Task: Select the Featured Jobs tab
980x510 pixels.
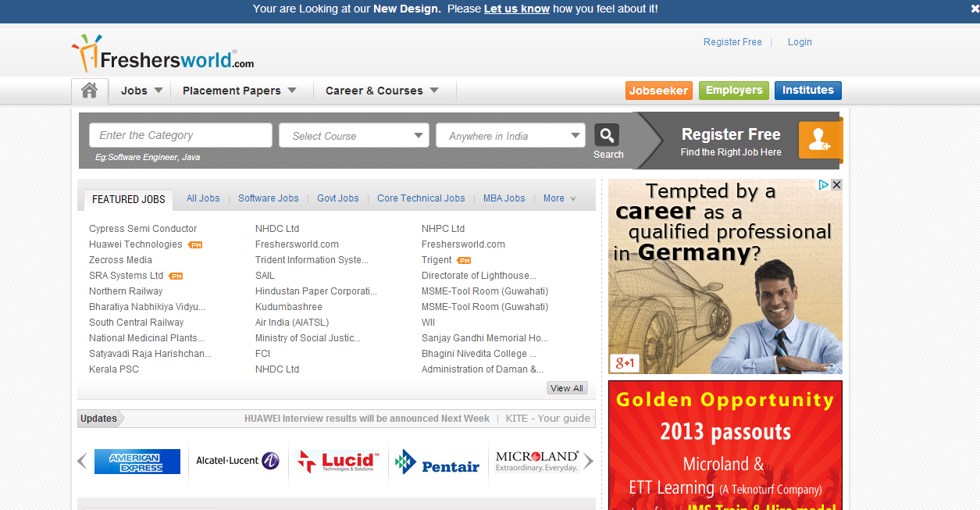Action: coord(129,199)
